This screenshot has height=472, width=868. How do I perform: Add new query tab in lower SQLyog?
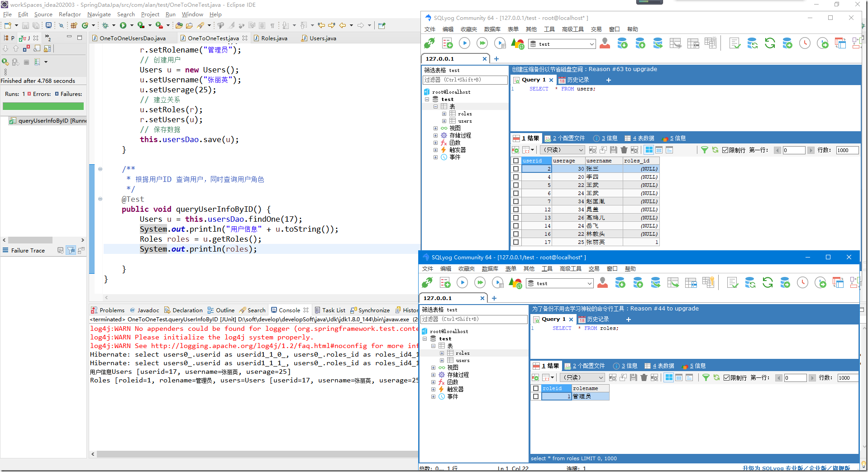coord(628,319)
